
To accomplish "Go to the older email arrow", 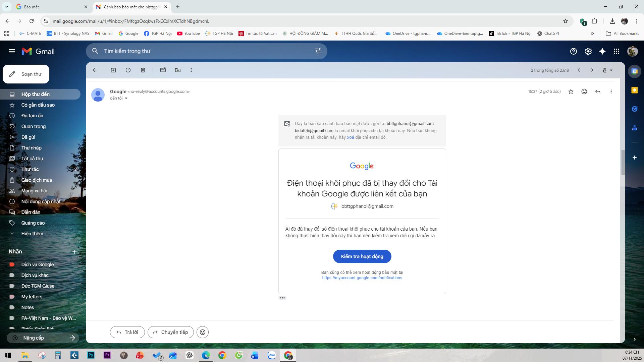I will [x=592, y=70].
